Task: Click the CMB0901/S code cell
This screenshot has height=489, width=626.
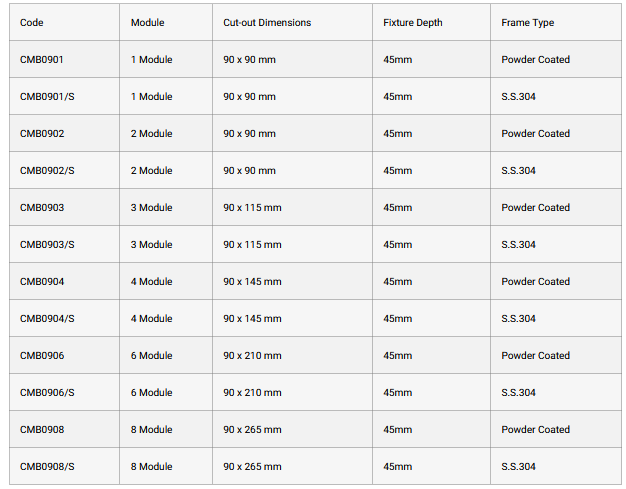Action: coord(47,97)
